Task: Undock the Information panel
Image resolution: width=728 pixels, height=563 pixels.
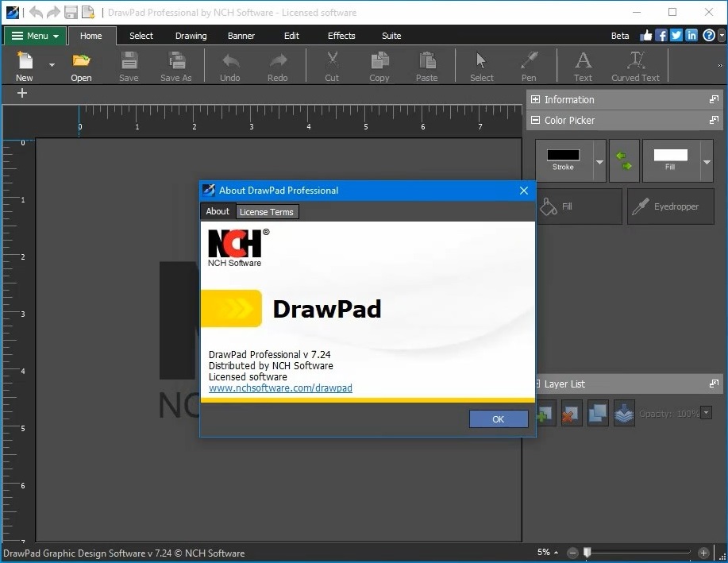Action: coord(714,99)
